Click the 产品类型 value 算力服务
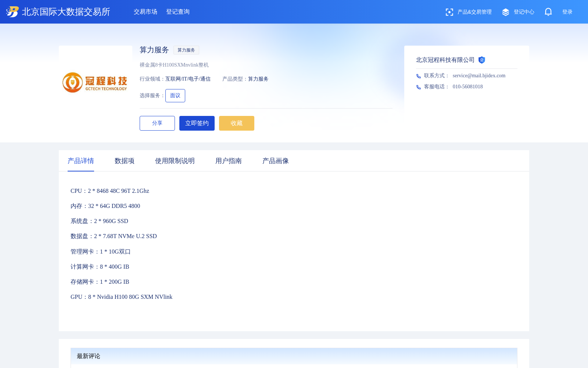The width and height of the screenshot is (588, 368). [258, 79]
